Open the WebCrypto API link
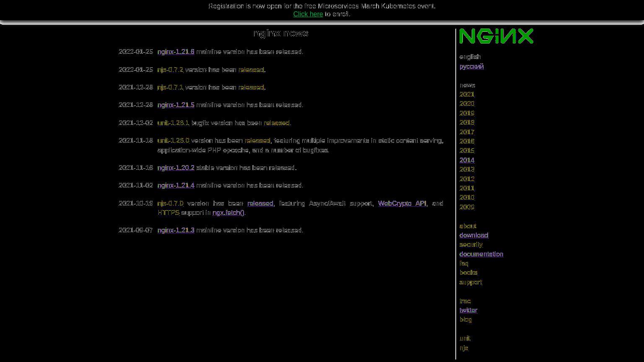This screenshot has height=362, width=644. pos(402,204)
